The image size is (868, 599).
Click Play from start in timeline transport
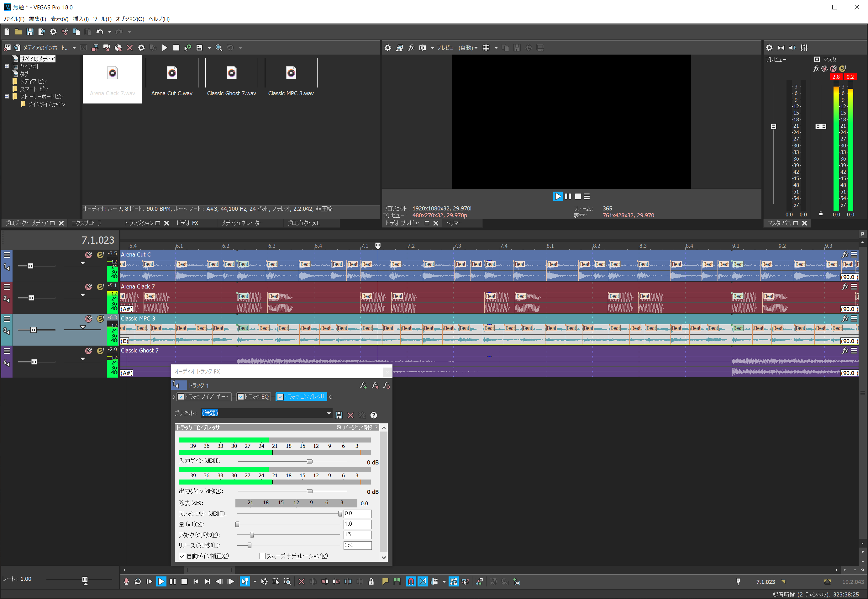pyautogui.click(x=149, y=581)
